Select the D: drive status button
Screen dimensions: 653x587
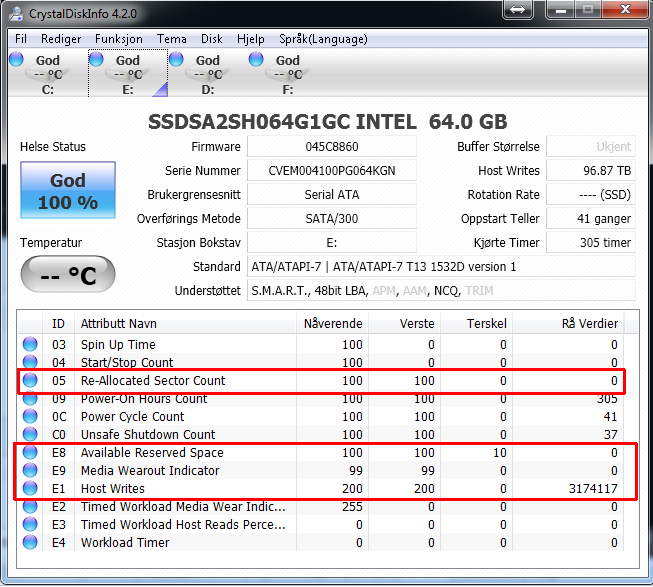(208, 74)
